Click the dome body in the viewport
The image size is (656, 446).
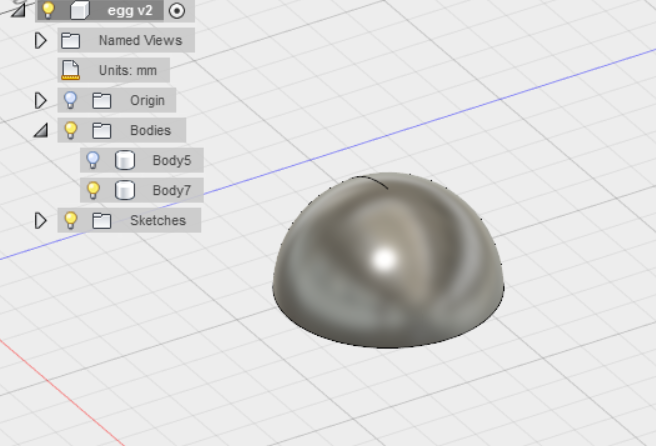tap(388, 260)
